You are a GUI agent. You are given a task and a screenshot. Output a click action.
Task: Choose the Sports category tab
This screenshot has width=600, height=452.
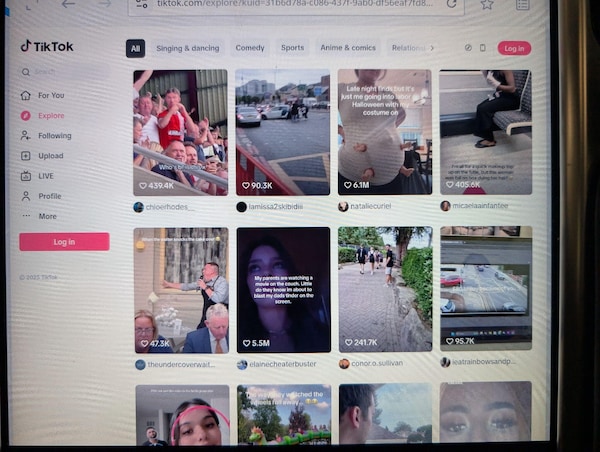click(x=292, y=48)
